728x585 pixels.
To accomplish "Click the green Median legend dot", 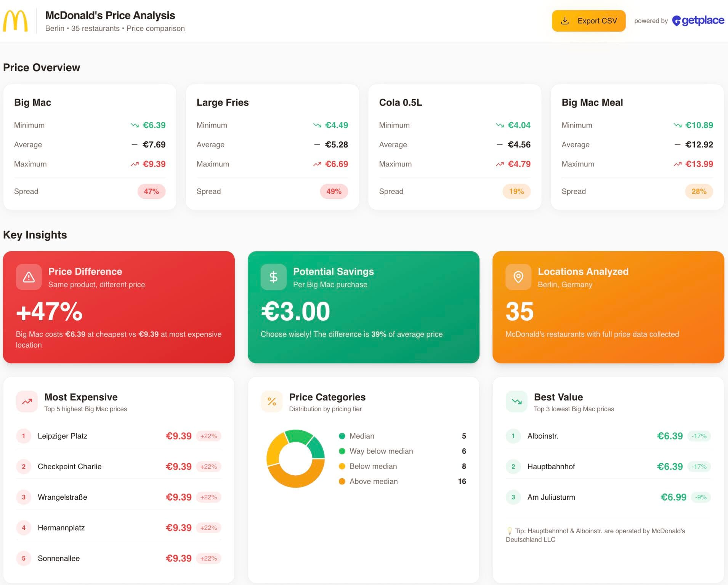I will pyautogui.click(x=342, y=436).
